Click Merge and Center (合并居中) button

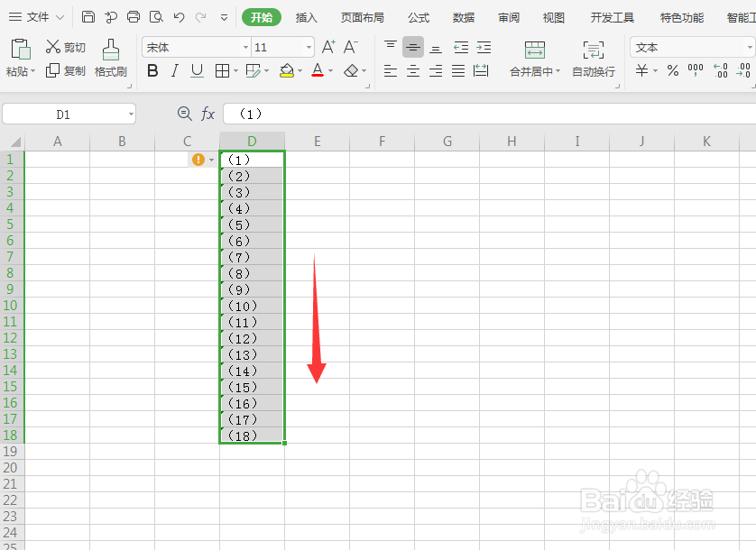pos(535,59)
